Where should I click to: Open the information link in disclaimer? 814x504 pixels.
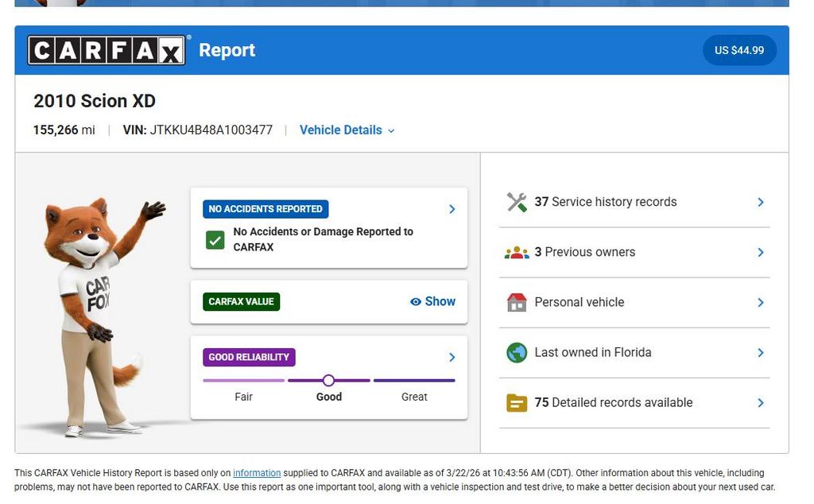coord(257,473)
